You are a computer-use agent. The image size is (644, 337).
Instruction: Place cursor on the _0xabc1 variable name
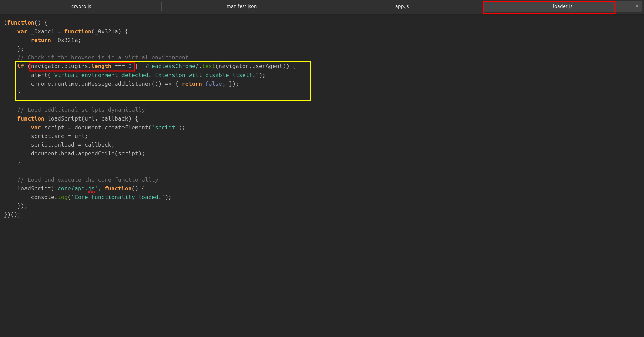tap(42, 32)
